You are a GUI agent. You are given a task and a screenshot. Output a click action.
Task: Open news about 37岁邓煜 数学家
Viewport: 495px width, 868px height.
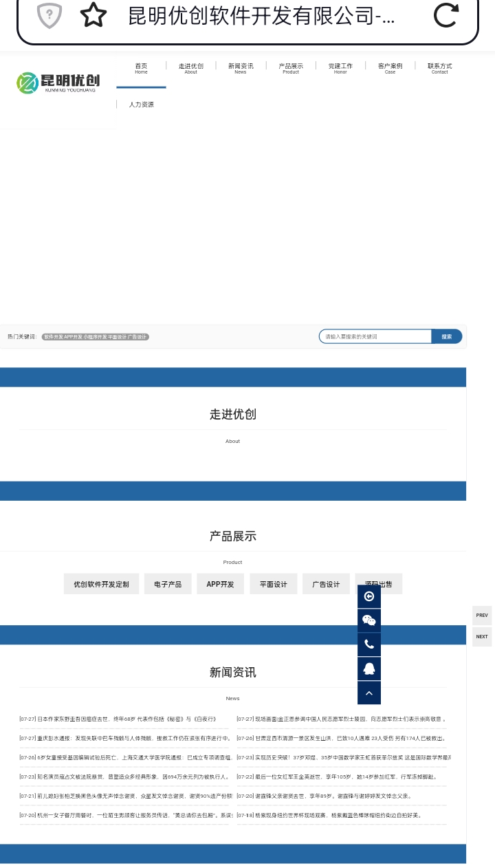pyautogui.click(x=343, y=757)
